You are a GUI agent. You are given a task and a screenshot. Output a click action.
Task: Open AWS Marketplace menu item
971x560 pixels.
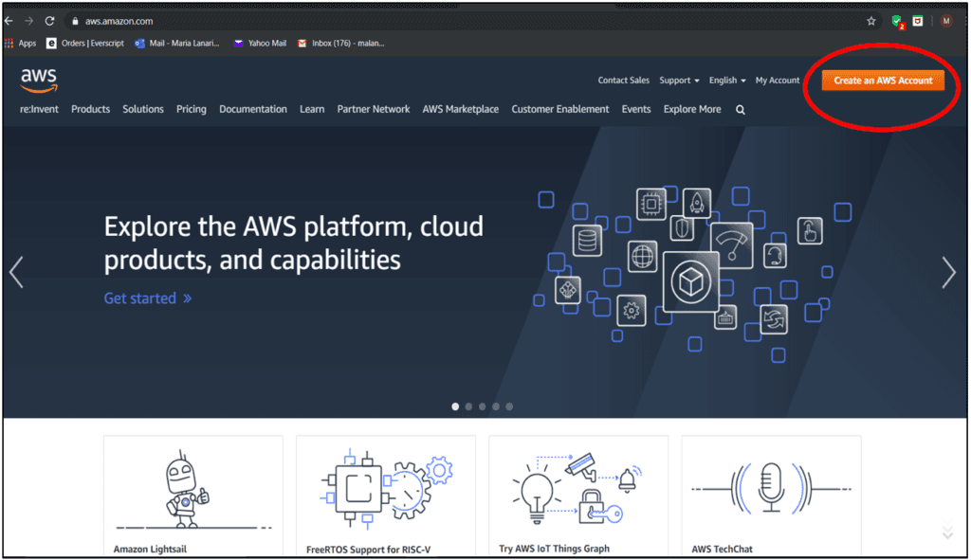[x=460, y=110]
